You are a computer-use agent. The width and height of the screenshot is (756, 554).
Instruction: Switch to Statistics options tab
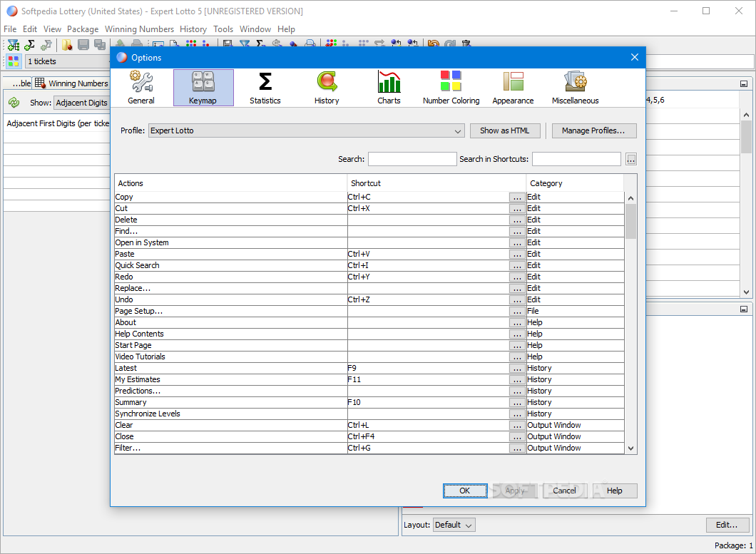pos(265,88)
